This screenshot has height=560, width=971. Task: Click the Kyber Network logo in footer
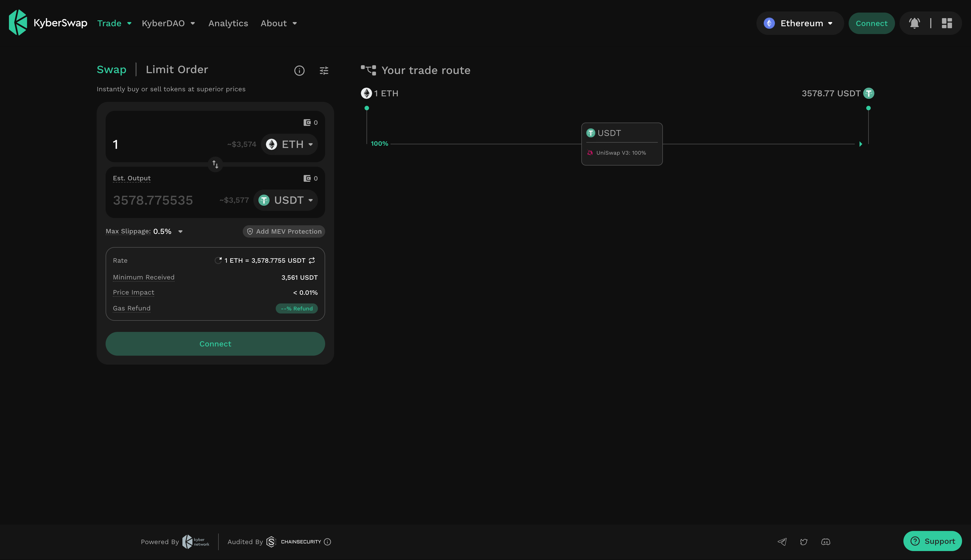196,542
